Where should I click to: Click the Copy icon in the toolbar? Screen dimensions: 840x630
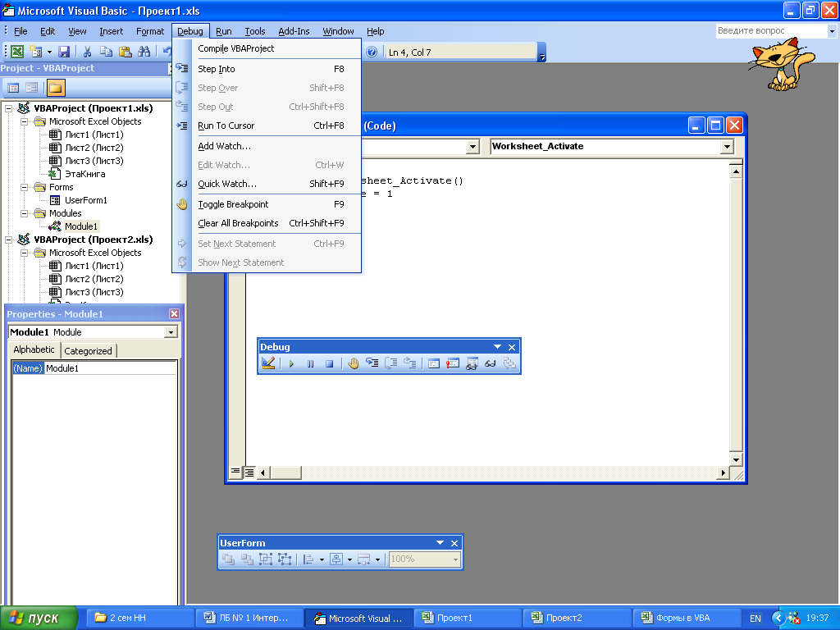click(x=106, y=52)
